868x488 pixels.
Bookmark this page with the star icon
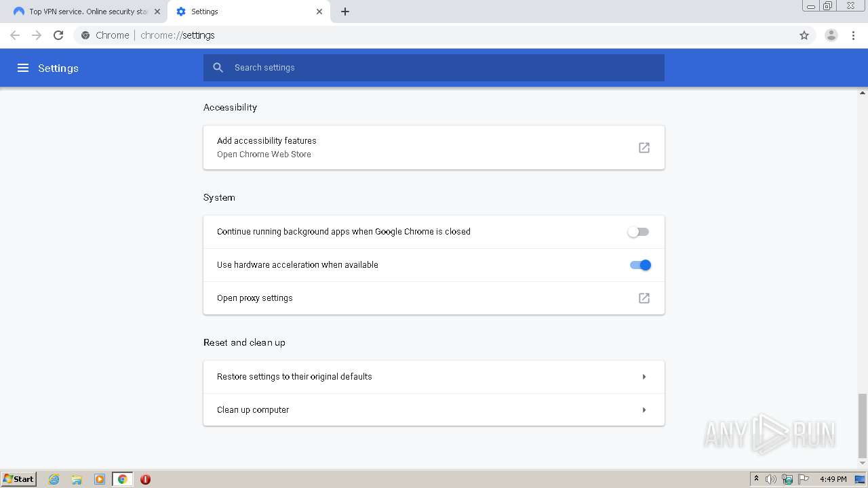[804, 35]
